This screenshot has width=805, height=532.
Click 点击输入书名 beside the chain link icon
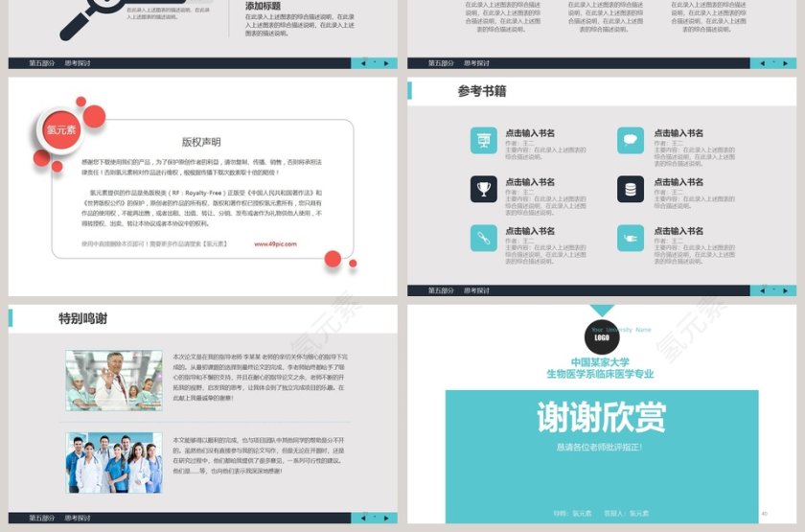530,231
